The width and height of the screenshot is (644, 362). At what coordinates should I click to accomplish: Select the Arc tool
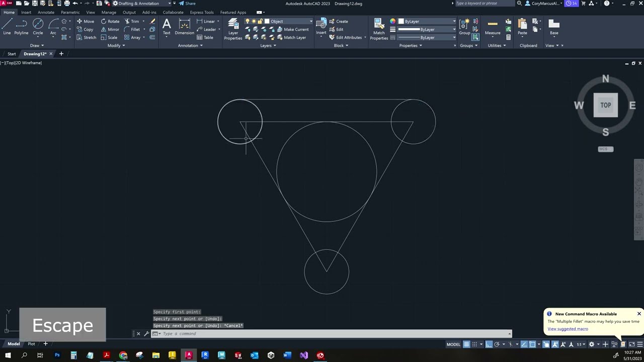(x=53, y=27)
